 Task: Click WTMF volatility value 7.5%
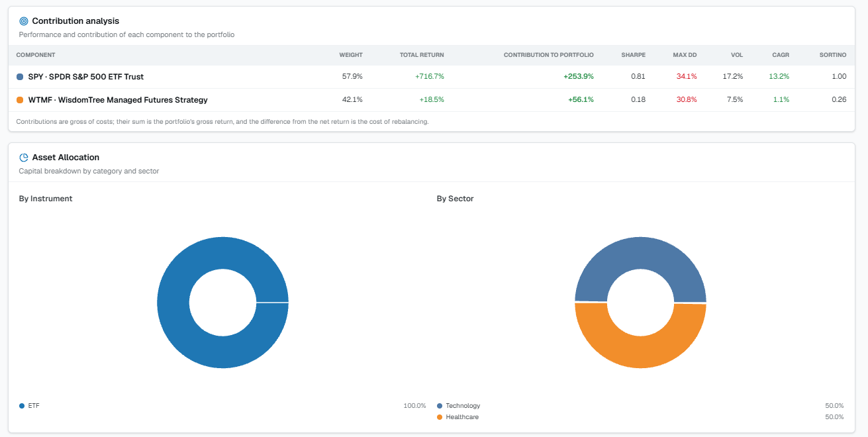click(x=735, y=100)
